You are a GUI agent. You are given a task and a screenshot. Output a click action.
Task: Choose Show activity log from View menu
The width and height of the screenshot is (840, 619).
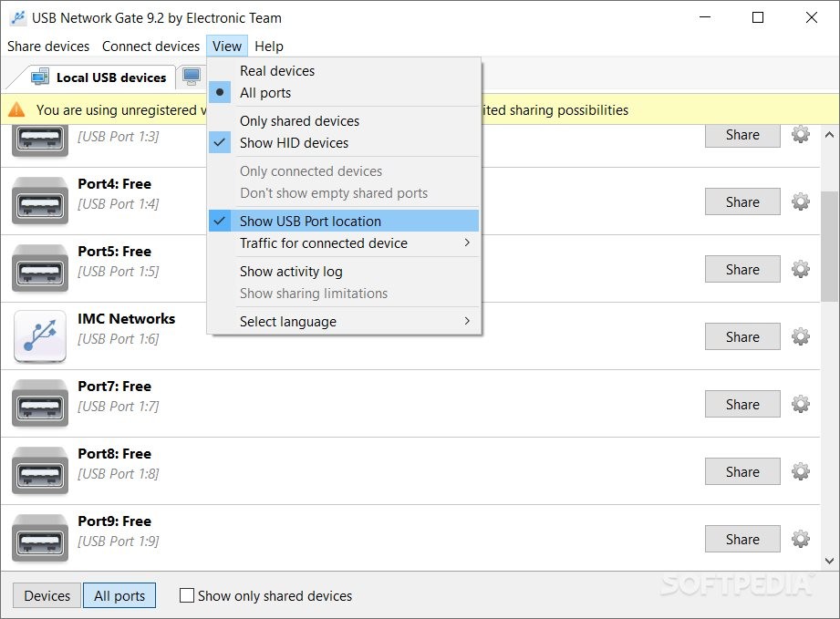click(x=343, y=272)
